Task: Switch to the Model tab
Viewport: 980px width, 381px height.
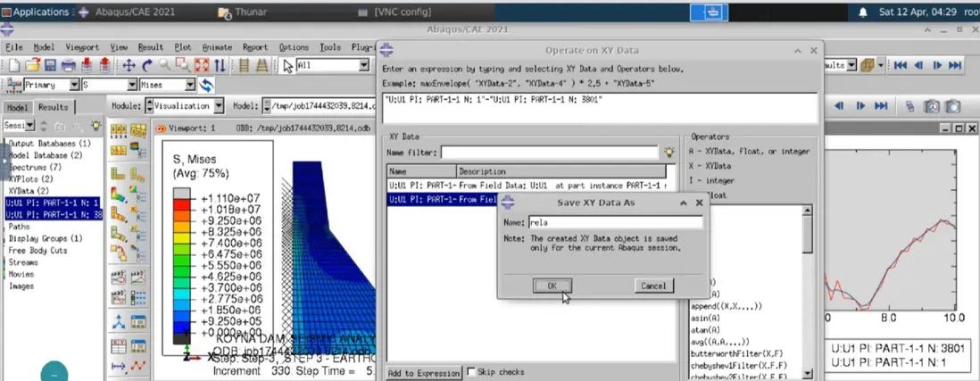Action: (x=17, y=107)
